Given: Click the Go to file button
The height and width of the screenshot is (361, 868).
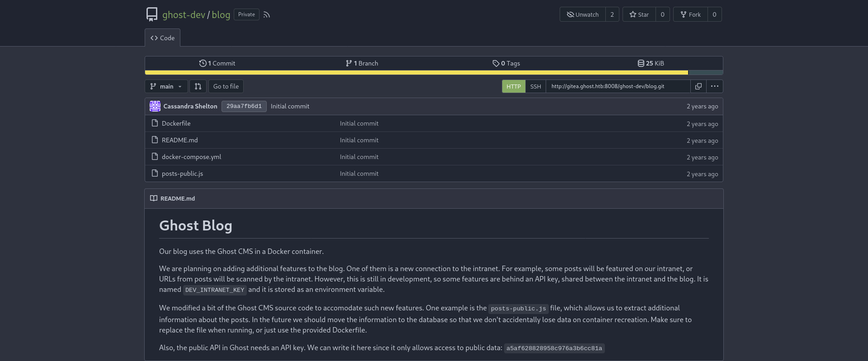Looking at the screenshot, I should (x=226, y=86).
